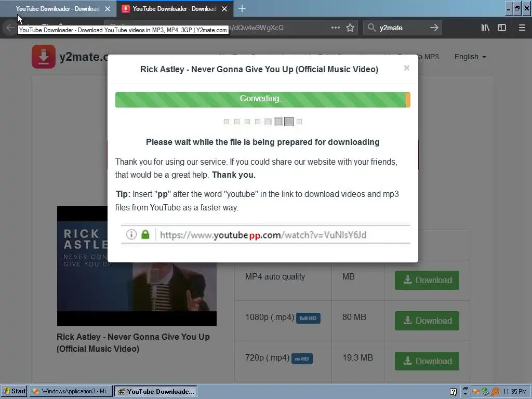Download the MP4 auto quality file
532x399 pixels.
tap(427, 280)
